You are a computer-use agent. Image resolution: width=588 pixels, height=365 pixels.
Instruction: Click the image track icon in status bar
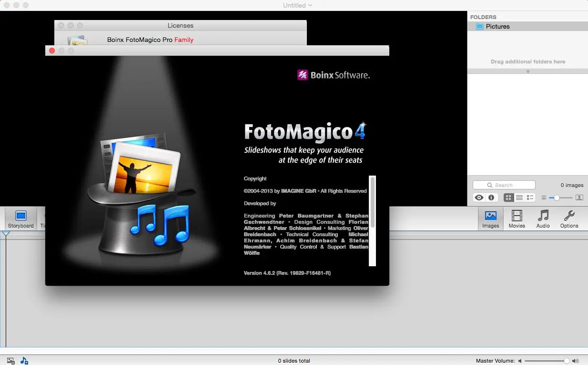coord(10,361)
